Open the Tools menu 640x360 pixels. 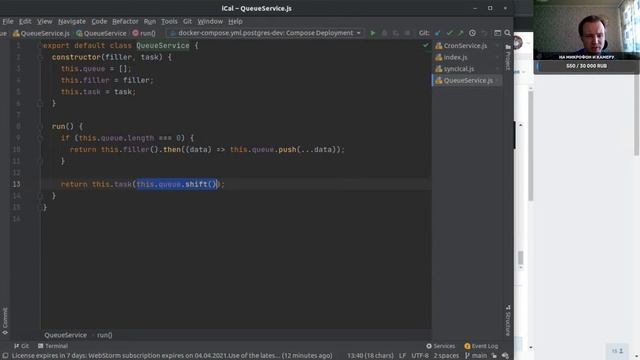click(169, 21)
